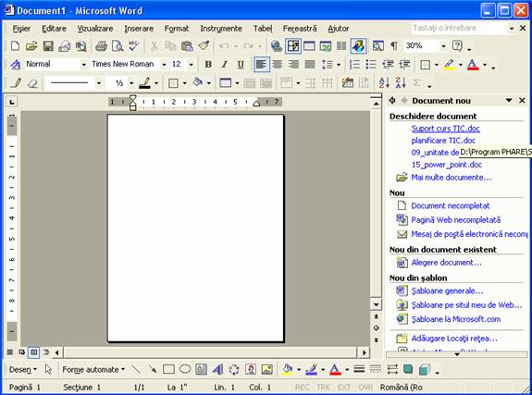Image resolution: width=532 pixels, height=395 pixels.
Task: Open Print Preview from the toolbar
Action: click(x=118, y=46)
